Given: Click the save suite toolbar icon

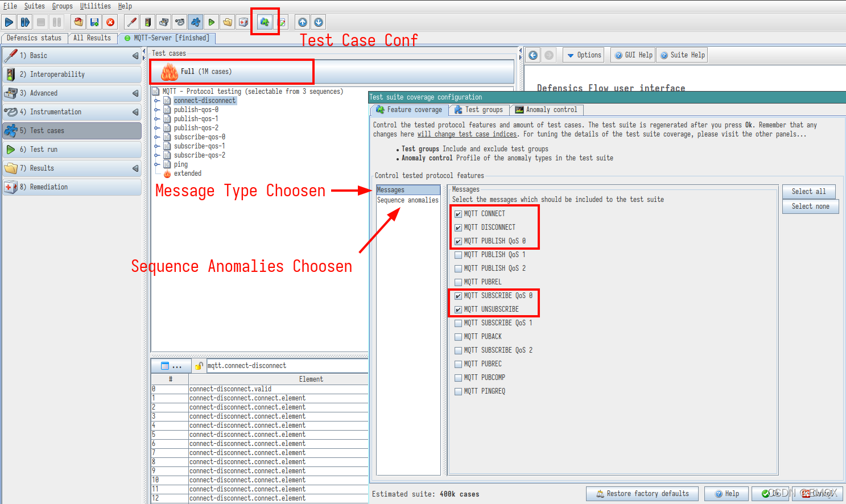Looking at the screenshot, I should pyautogui.click(x=94, y=22).
